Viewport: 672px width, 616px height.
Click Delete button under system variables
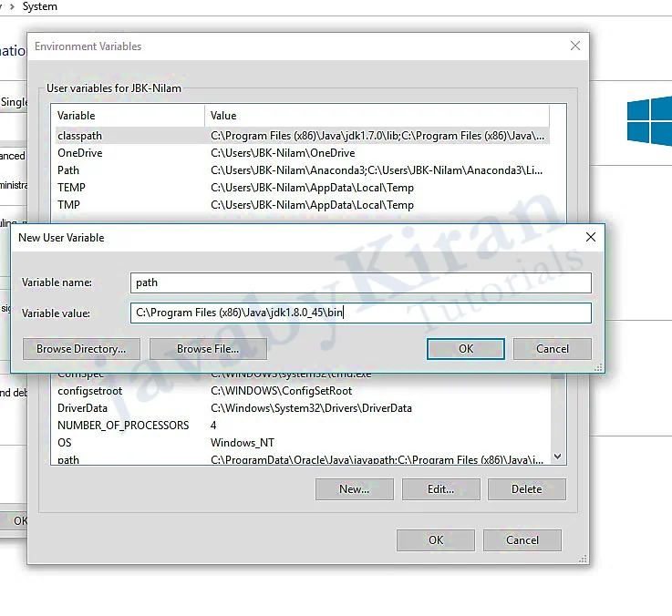tap(527, 489)
